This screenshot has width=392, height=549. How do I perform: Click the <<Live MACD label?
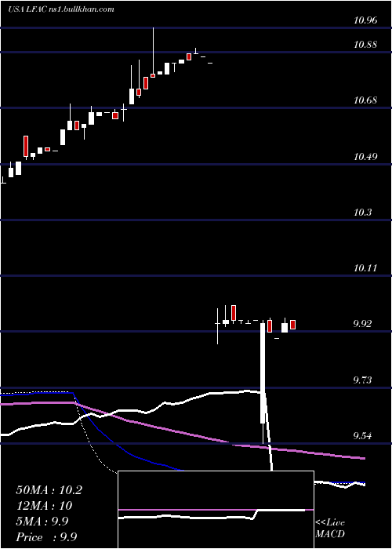[x=330, y=529]
